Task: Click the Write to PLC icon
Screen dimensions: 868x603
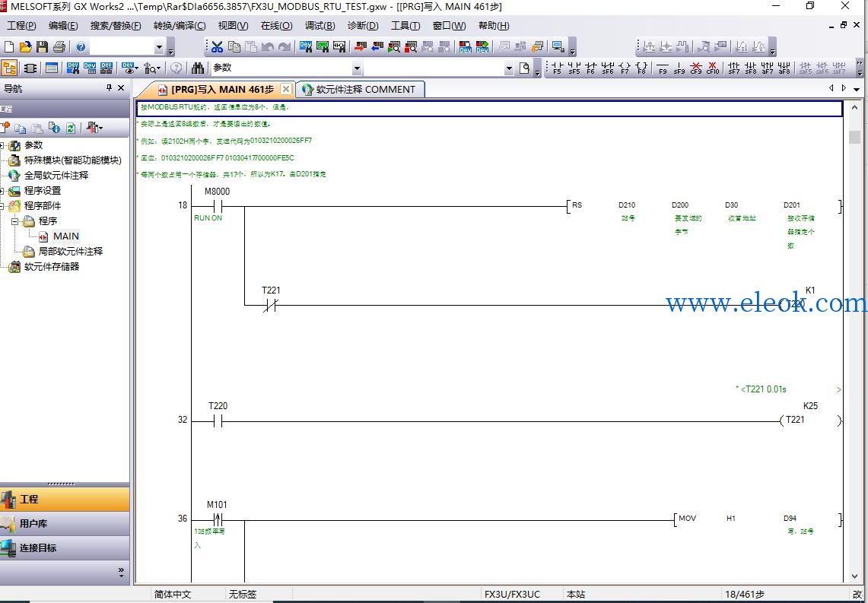Action: [x=361, y=47]
